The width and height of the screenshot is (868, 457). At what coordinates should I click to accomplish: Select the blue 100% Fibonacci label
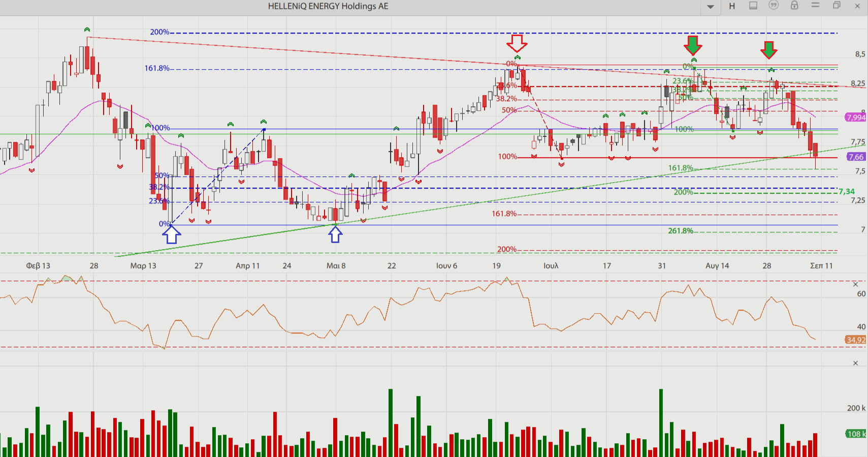click(x=160, y=128)
